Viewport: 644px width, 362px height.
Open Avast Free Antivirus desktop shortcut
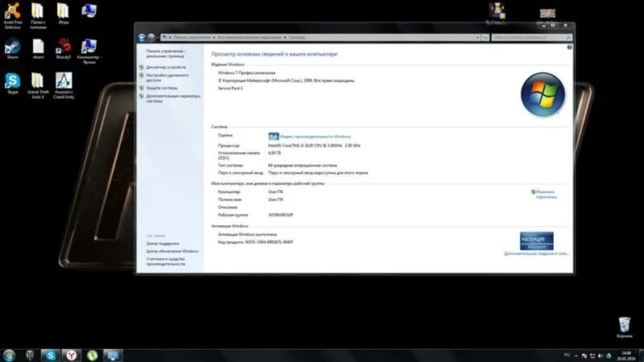pyautogui.click(x=13, y=15)
